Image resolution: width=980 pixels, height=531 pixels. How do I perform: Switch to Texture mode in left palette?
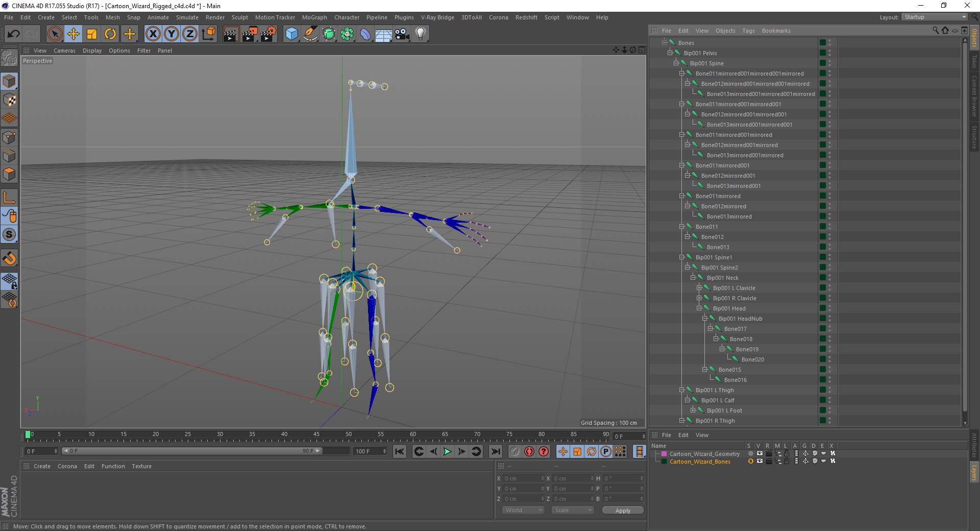(9, 100)
